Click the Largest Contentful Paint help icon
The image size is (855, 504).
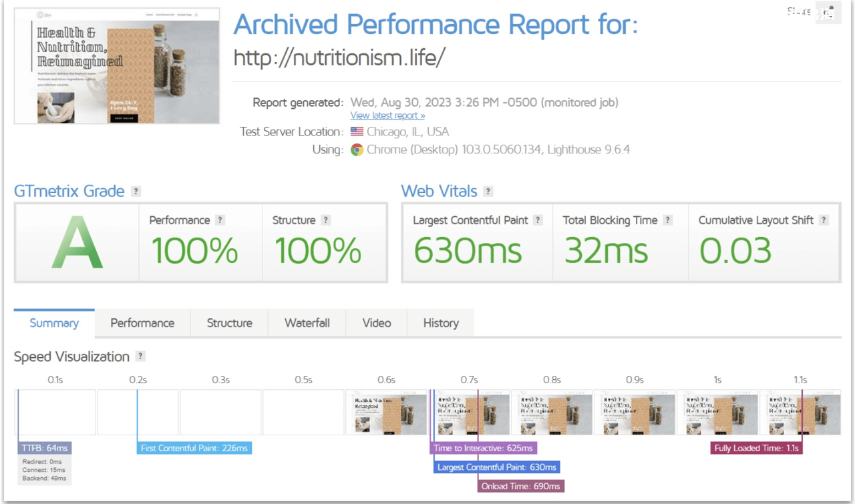tap(538, 220)
